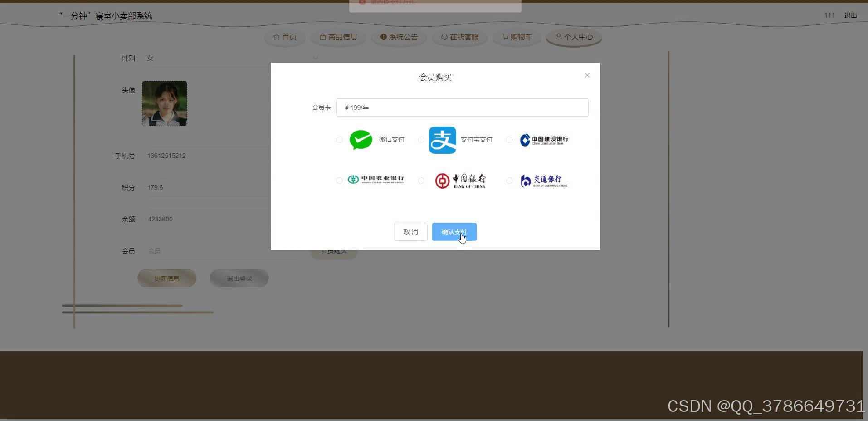The height and width of the screenshot is (421, 868).
Task: Open the 商品信息 nav tab
Action: [338, 37]
